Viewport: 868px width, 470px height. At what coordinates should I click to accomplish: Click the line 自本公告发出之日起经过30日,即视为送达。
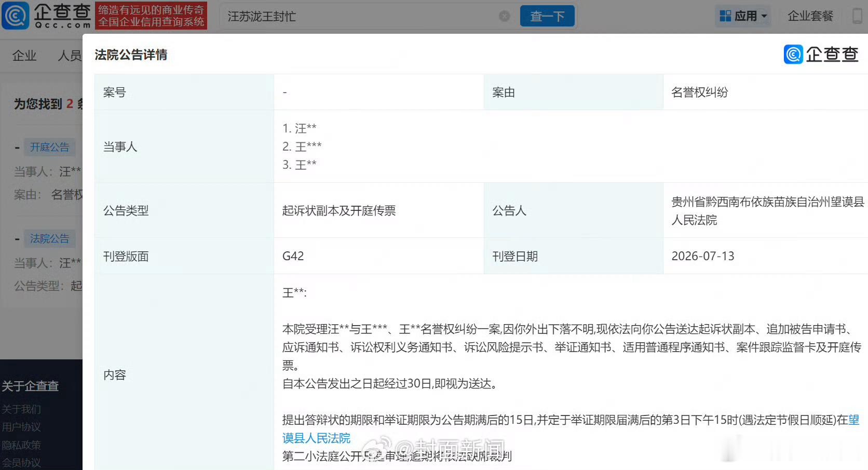pos(391,384)
